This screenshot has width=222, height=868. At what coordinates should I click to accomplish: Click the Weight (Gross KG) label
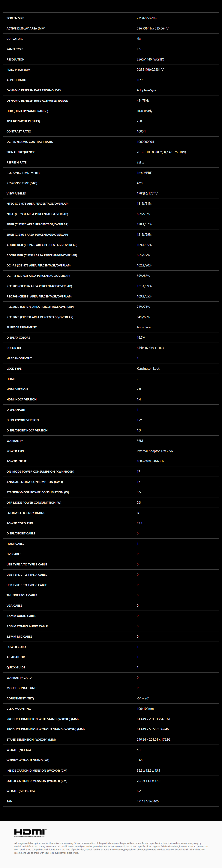coord(20,791)
